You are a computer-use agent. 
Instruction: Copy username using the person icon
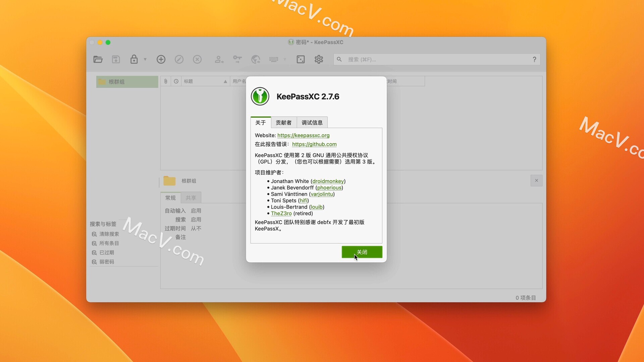point(219,60)
